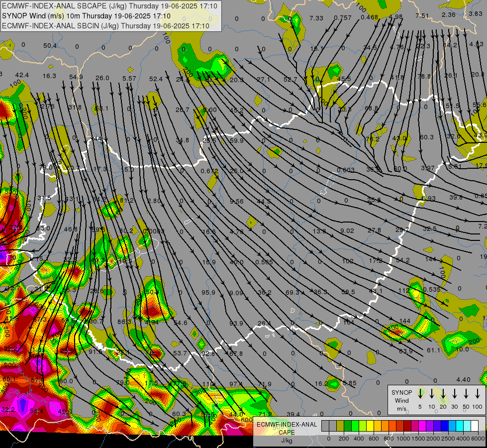Click the map value 5.57
This screenshot has width=487, height=448.
[129, 78]
